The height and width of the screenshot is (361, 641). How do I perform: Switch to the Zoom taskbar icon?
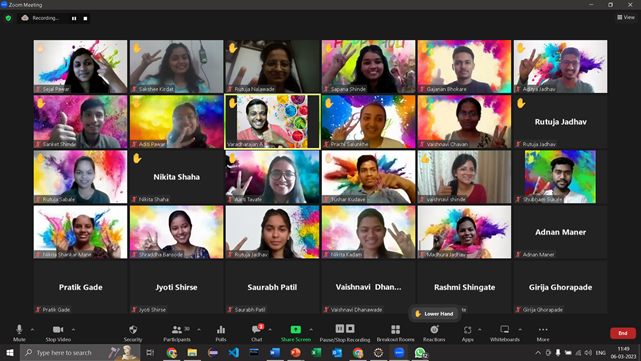(399, 352)
